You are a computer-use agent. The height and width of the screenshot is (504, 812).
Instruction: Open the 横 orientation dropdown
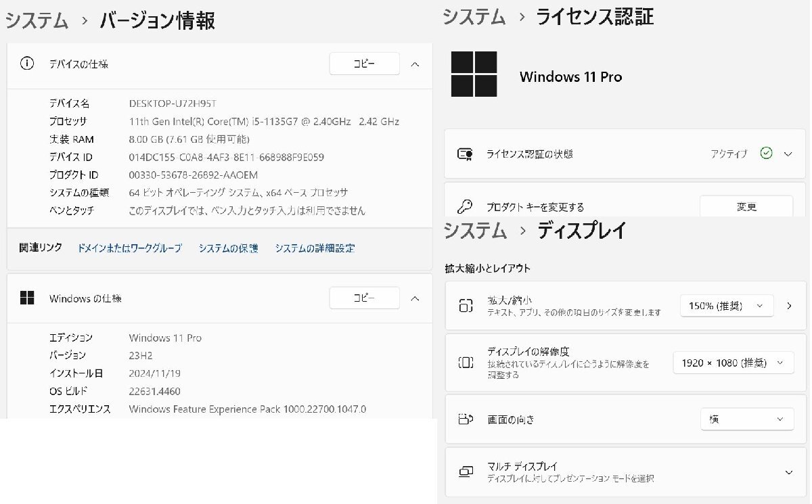click(747, 419)
